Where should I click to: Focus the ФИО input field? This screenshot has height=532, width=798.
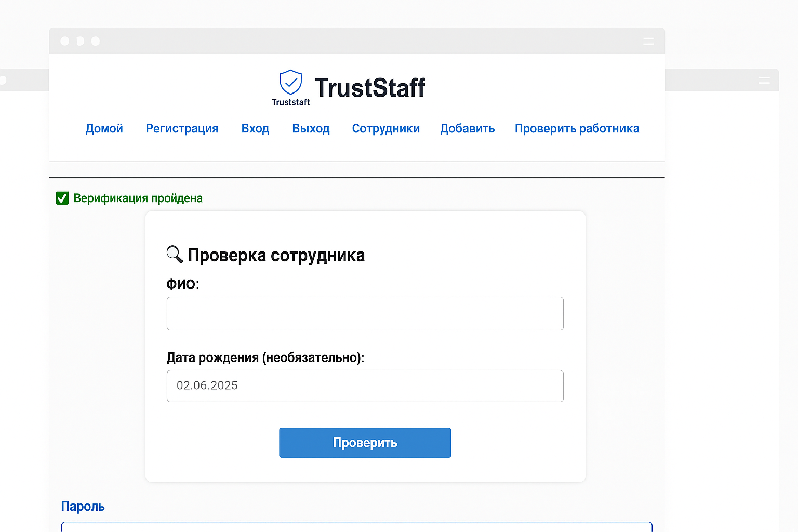click(x=365, y=313)
